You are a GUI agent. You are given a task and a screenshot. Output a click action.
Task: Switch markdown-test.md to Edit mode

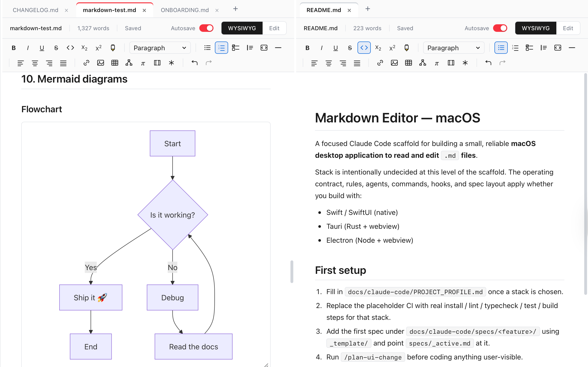pos(274,28)
